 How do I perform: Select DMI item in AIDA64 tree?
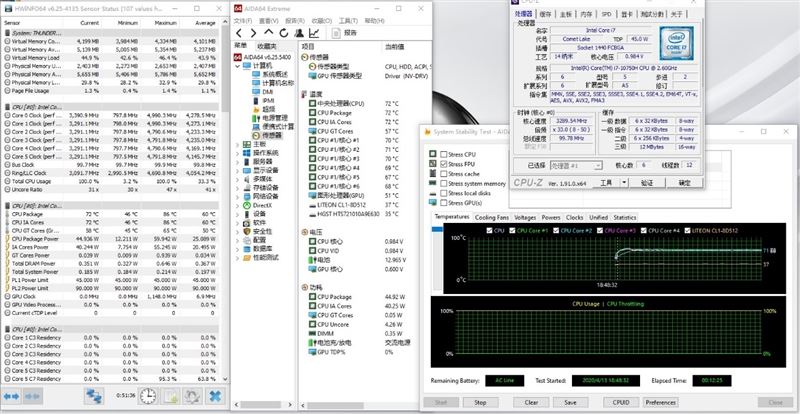(263, 92)
